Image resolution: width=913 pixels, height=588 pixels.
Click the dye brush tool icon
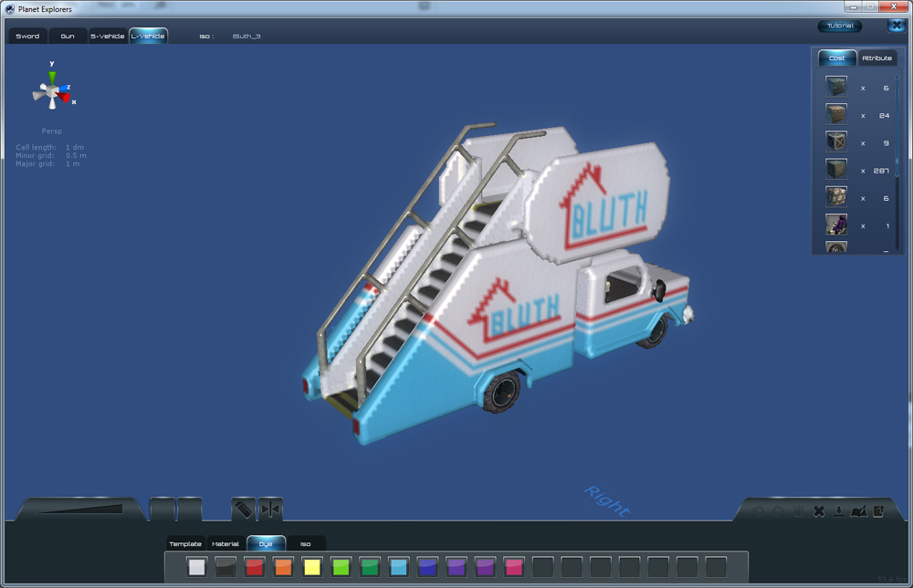pos(243,509)
